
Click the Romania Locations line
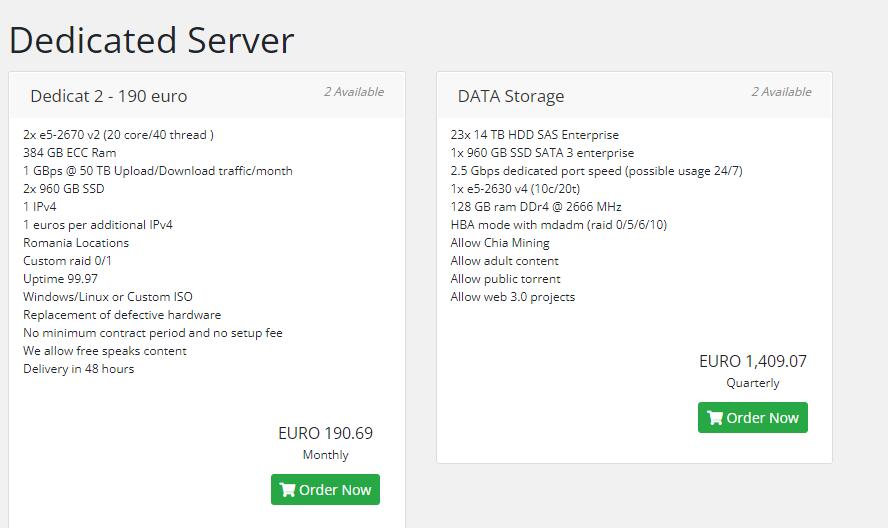[x=76, y=243]
